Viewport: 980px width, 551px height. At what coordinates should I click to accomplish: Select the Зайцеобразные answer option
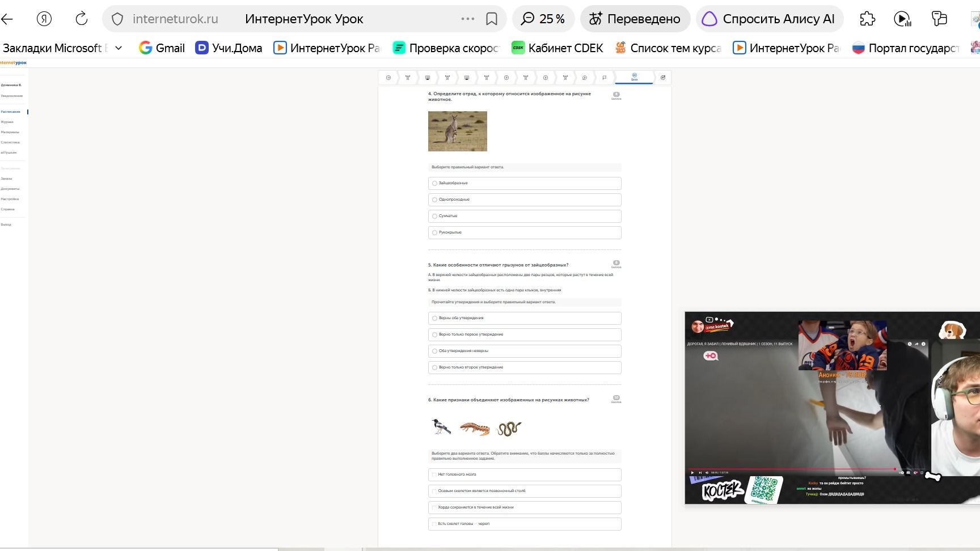tap(525, 183)
